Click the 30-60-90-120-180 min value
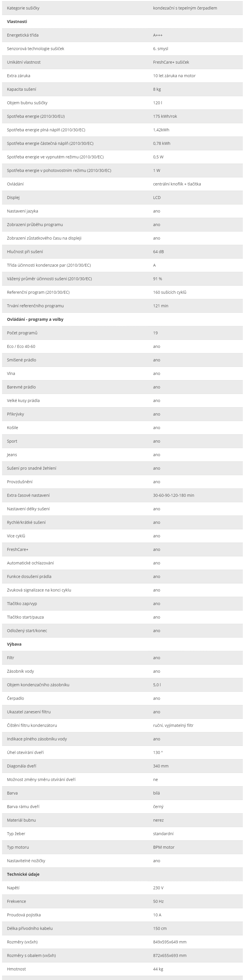This screenshot has height=980, width=246. 173,495
